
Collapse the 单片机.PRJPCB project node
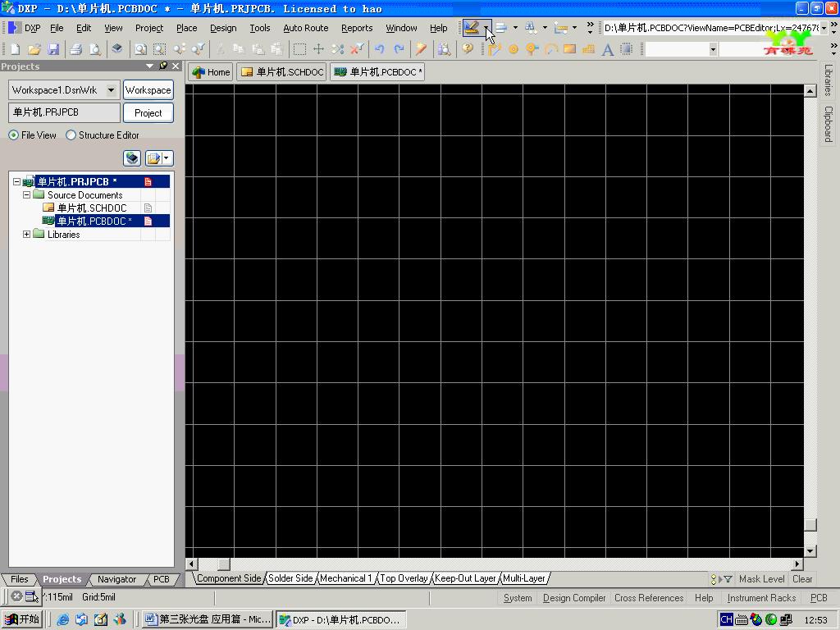click(x=16, y=181)
